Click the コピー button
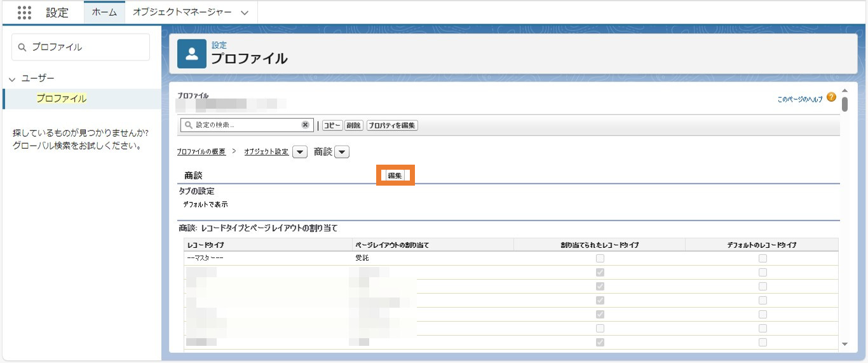The height and width of the screenshot is (363, 868). [332, 126]
